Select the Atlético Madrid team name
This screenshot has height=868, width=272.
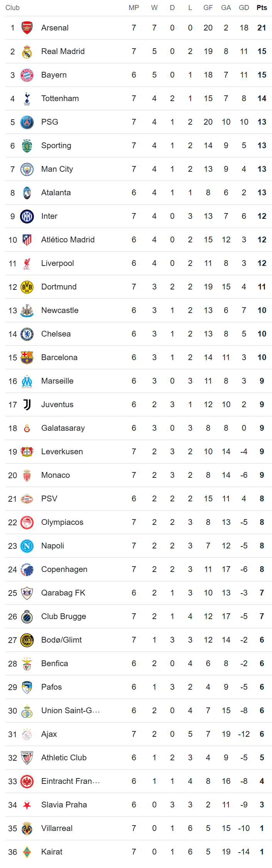point(68,240)
